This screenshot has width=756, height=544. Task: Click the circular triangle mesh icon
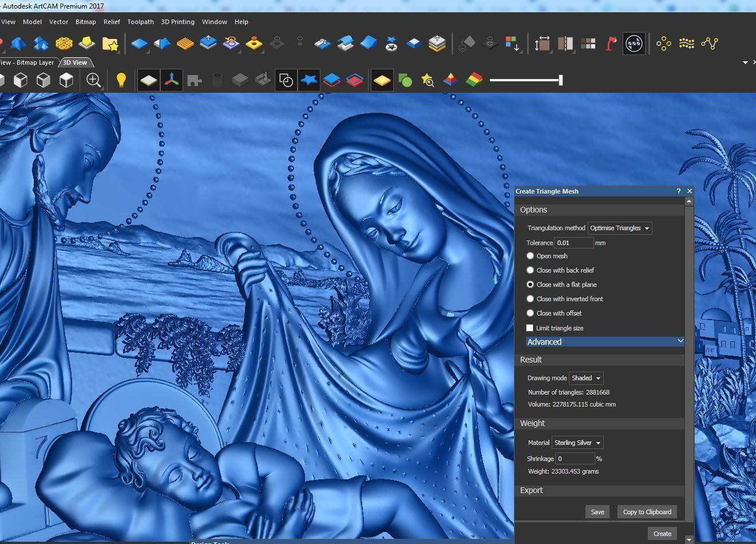point(634,44)
